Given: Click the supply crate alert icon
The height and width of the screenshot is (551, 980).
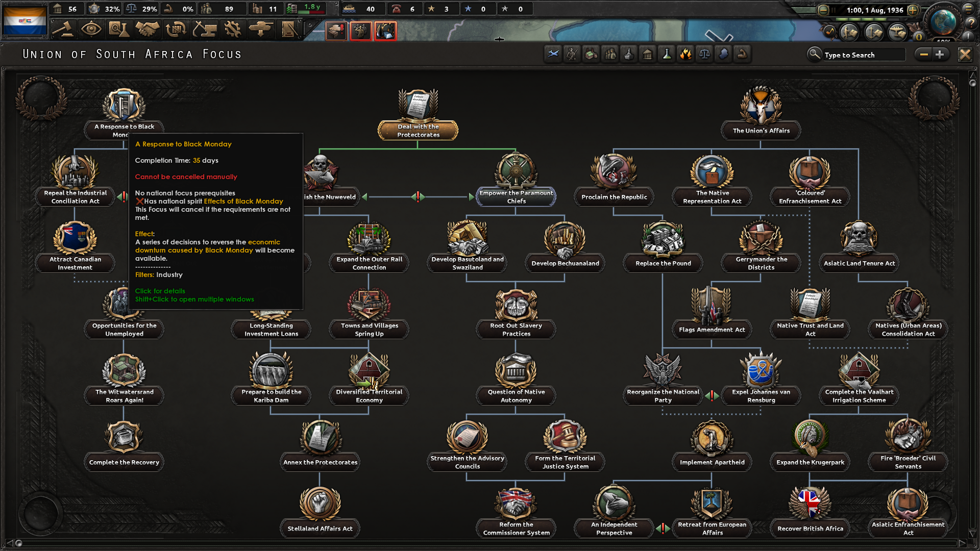Looking at the screenshot, I should 336,32.
